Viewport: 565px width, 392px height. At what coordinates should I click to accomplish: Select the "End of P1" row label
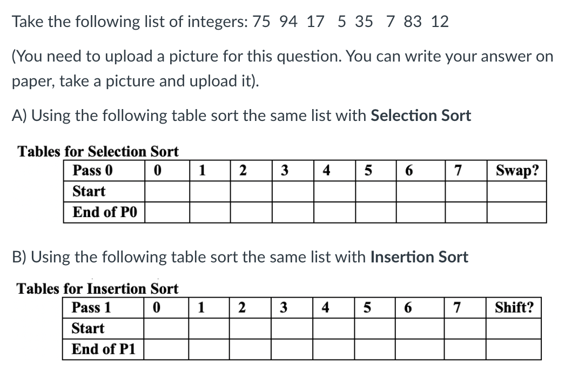tap(103, 349)
